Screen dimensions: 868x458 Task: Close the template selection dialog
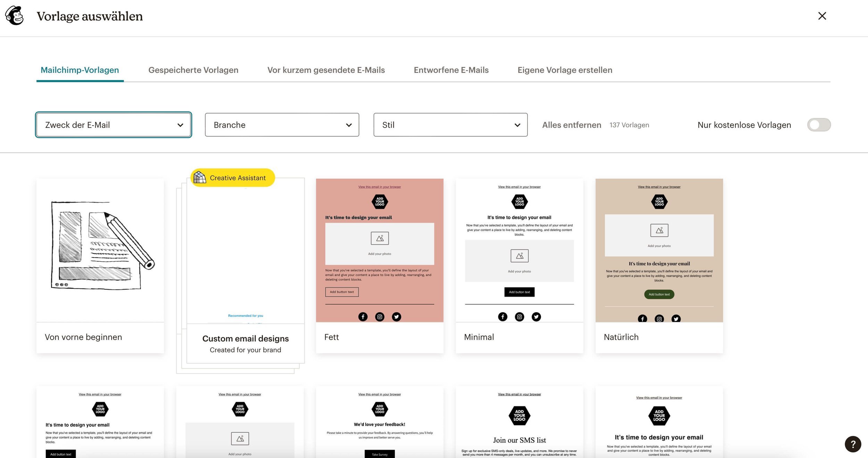coord(822,16)
